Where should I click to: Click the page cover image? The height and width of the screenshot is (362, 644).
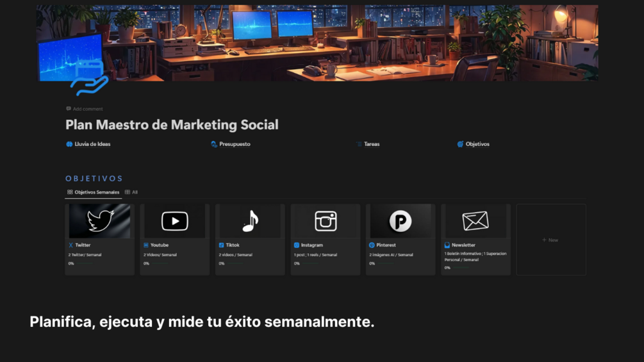tap(317, 43)
